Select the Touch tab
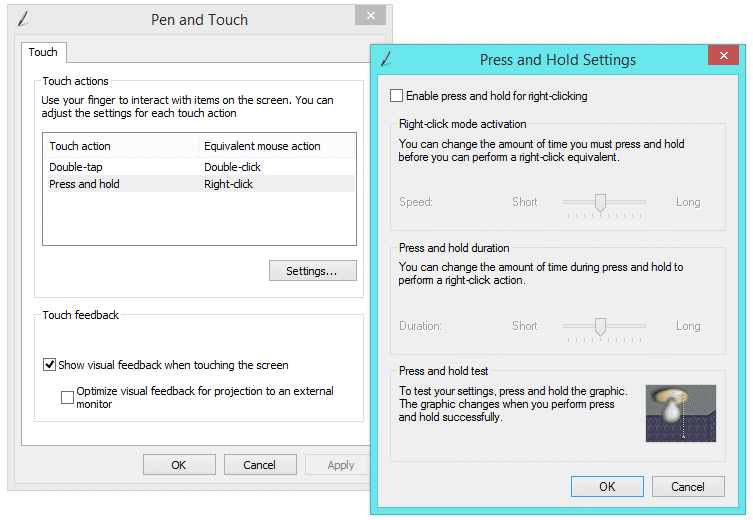This screenshot has height=520, width=753. click(43, 52)
